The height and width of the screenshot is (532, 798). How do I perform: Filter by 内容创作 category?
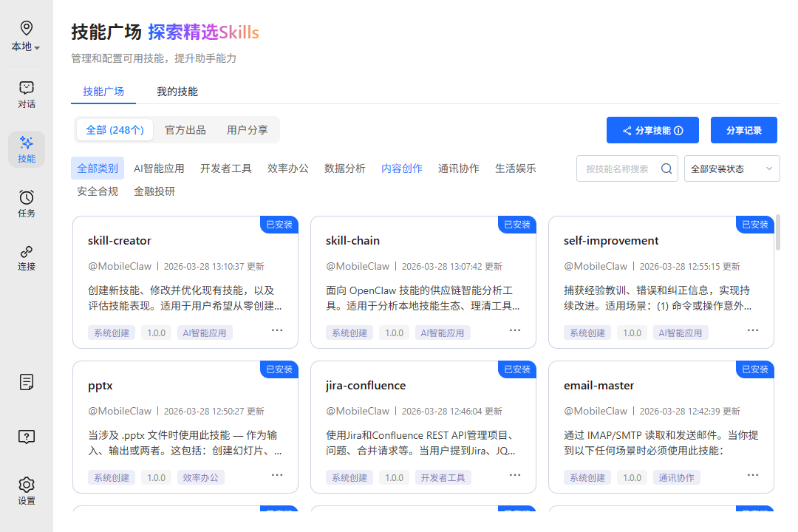pos(402,168)
